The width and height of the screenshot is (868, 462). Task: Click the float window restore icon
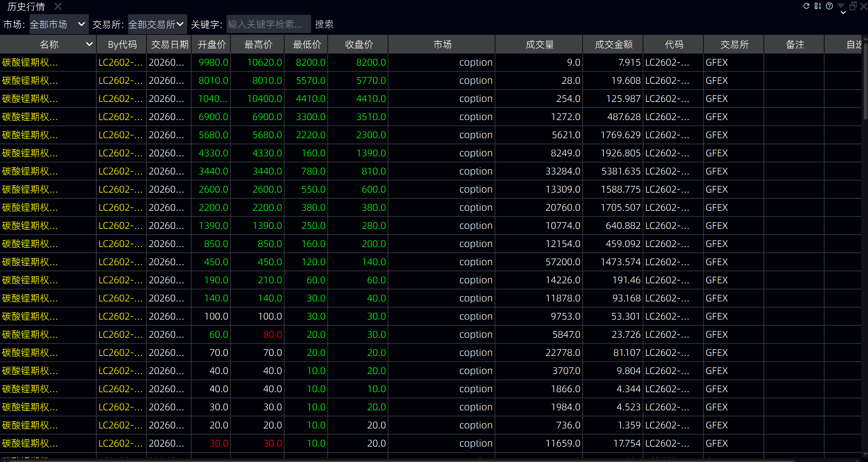click(853, 6)
